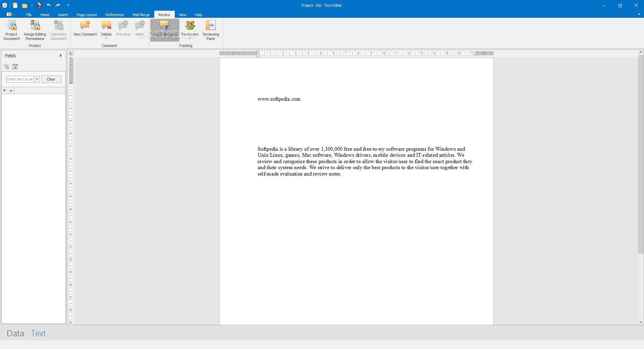The height and width of the screenshot is (349, 644).
Task: Open the File menu
Action: pos(29,15)
